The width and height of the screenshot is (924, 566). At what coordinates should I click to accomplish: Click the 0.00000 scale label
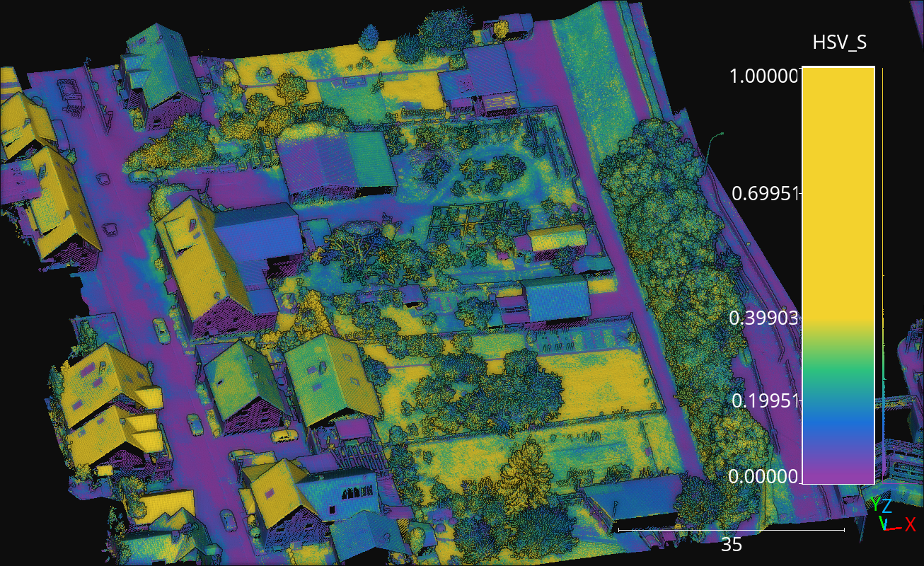(764, 477)
